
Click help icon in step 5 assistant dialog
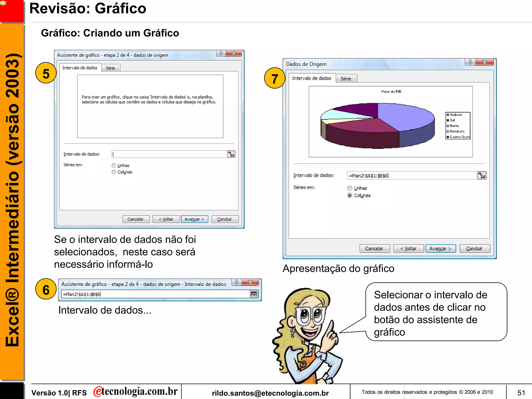221,53
